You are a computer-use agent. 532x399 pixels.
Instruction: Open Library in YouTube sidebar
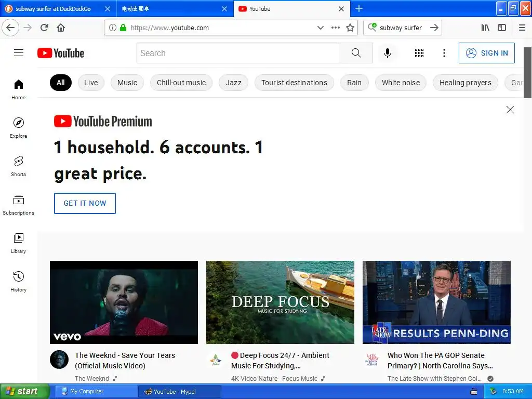point(18,243)
